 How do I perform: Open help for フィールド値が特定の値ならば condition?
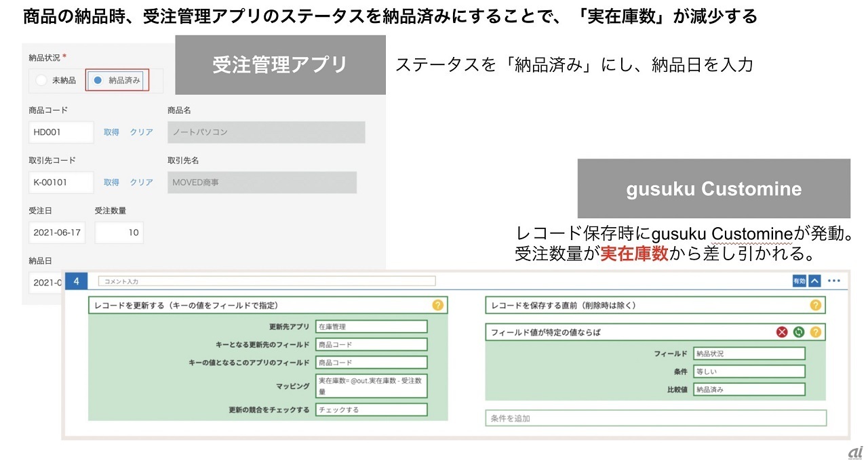816,332
